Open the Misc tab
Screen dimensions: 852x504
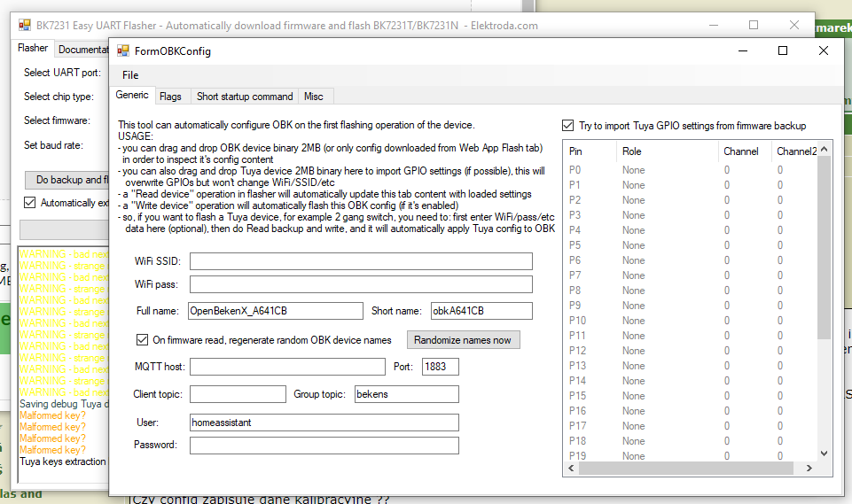click(314, 97)
